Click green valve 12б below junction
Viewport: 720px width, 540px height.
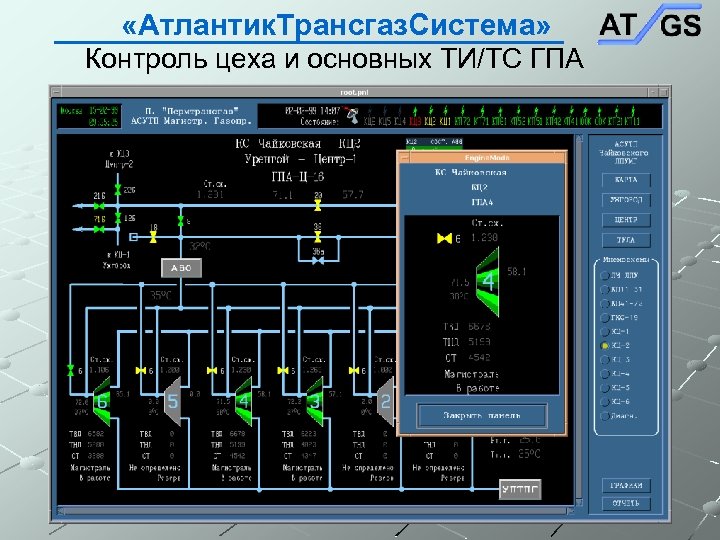click(x=118, y=217)
